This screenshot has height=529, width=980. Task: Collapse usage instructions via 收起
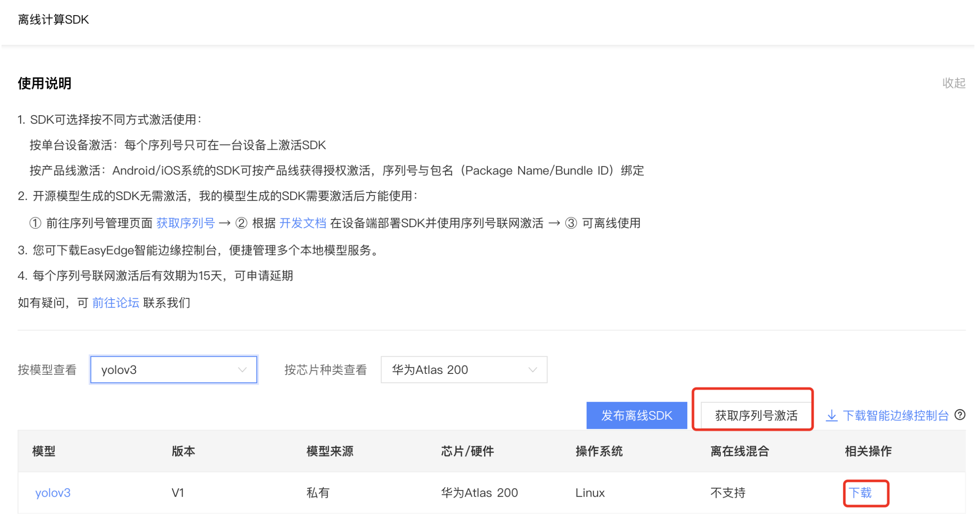953,83
